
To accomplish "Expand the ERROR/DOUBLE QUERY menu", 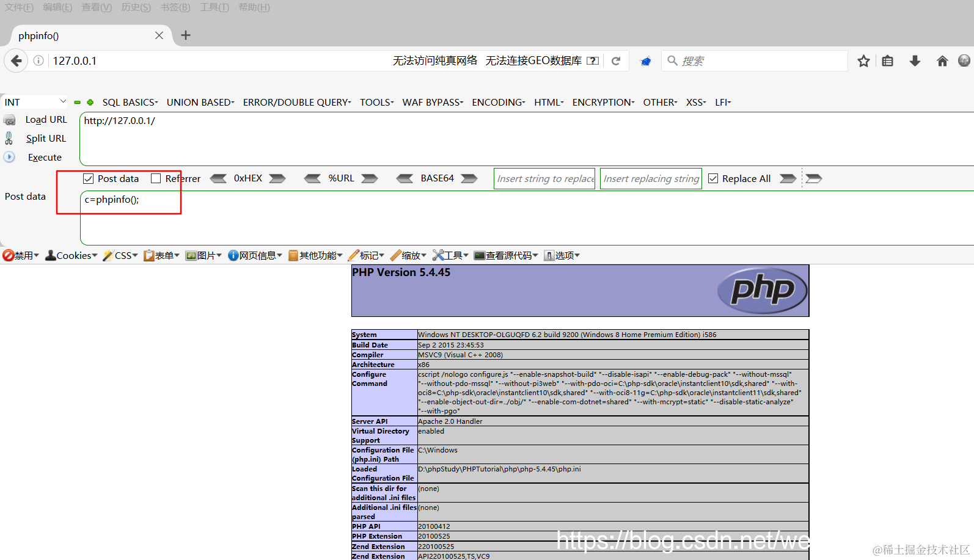I will 297,102.
